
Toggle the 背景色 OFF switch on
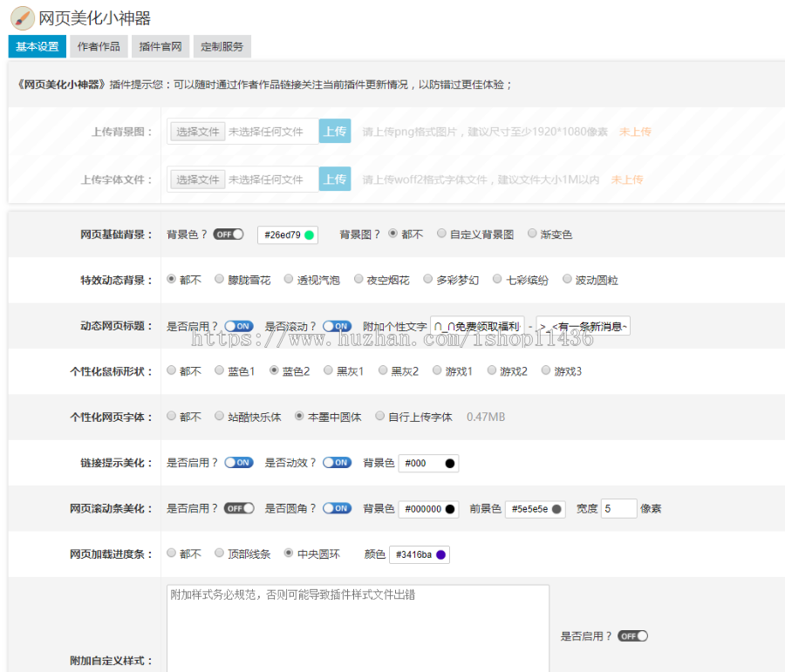(x=229, y=234)
